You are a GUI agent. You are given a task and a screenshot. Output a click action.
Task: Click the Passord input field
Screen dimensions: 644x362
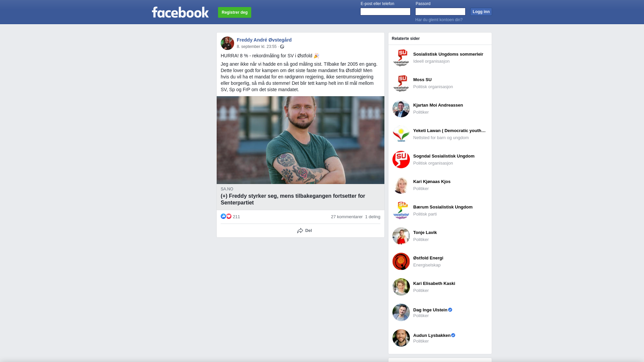click(x=440, y=12)
